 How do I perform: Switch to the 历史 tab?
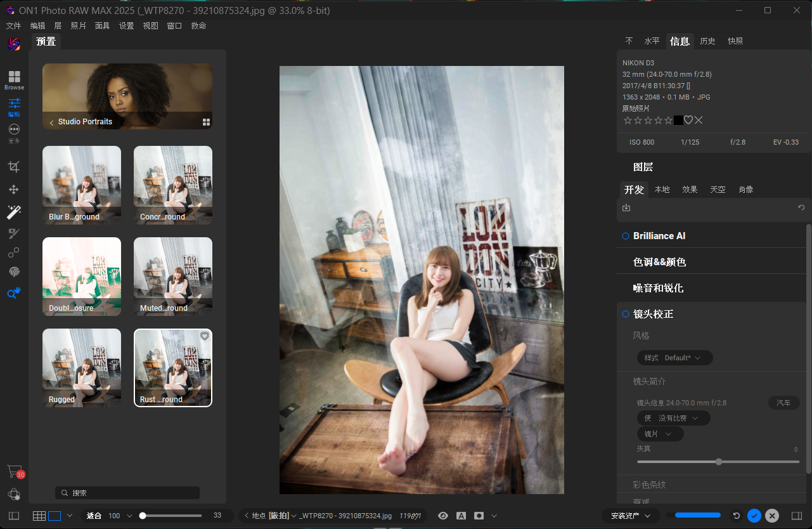[x=707, y=41]
